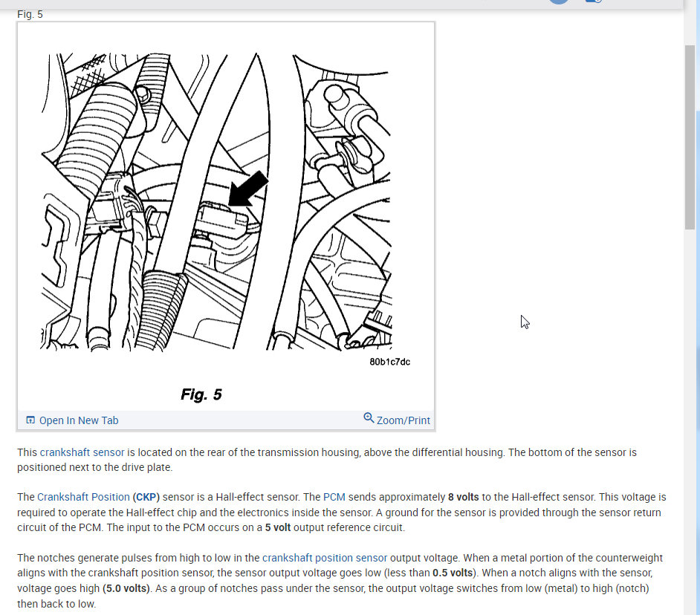Click the image code '80b1c7dc'

pos(389,362)
